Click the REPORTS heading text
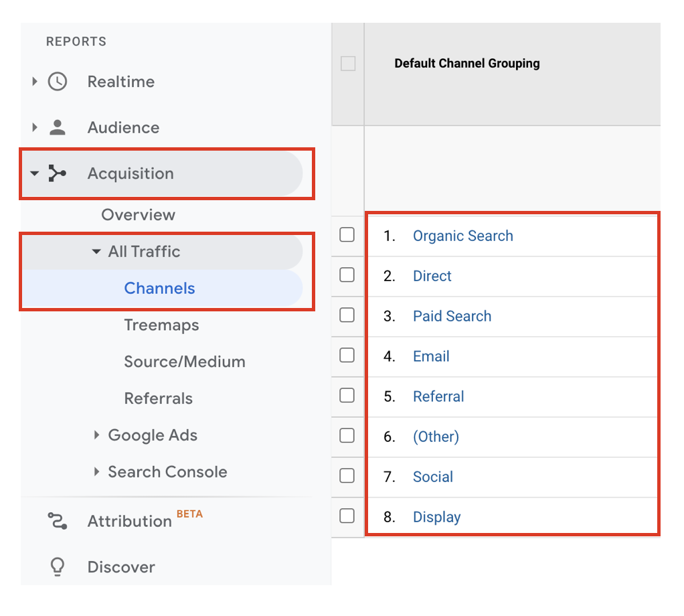The image size is (684, 616). point(76,42)
